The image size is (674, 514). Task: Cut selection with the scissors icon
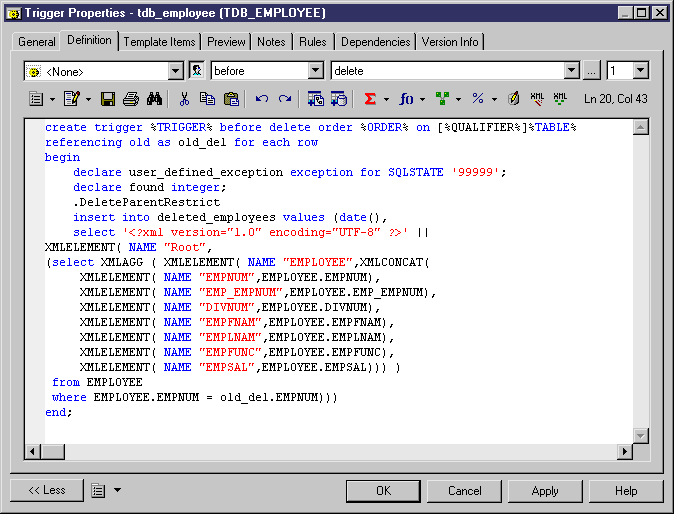pyautogui.click(x=184, y=99)
